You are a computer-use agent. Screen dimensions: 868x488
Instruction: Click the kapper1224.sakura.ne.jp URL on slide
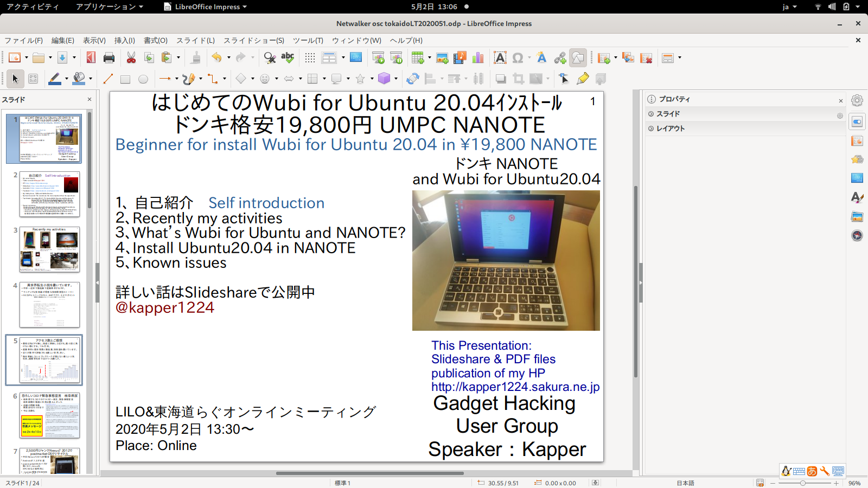tap(515, 387)
